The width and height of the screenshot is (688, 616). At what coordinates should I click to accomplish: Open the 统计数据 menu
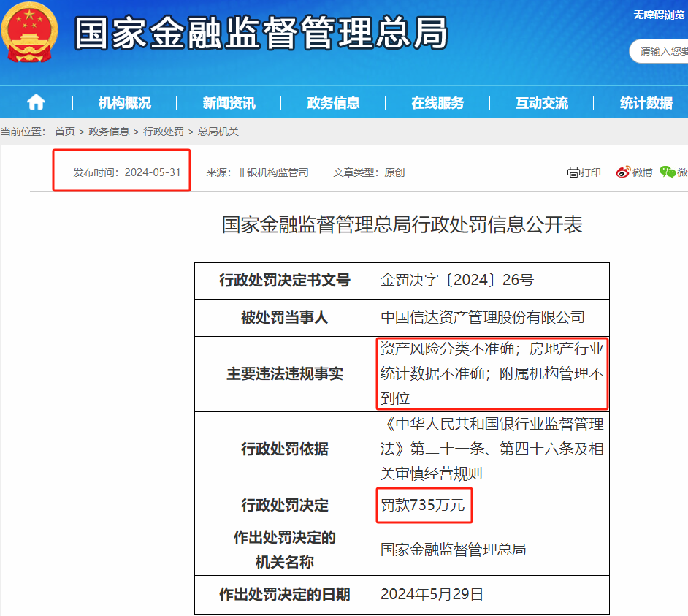[x=646, y=102]
